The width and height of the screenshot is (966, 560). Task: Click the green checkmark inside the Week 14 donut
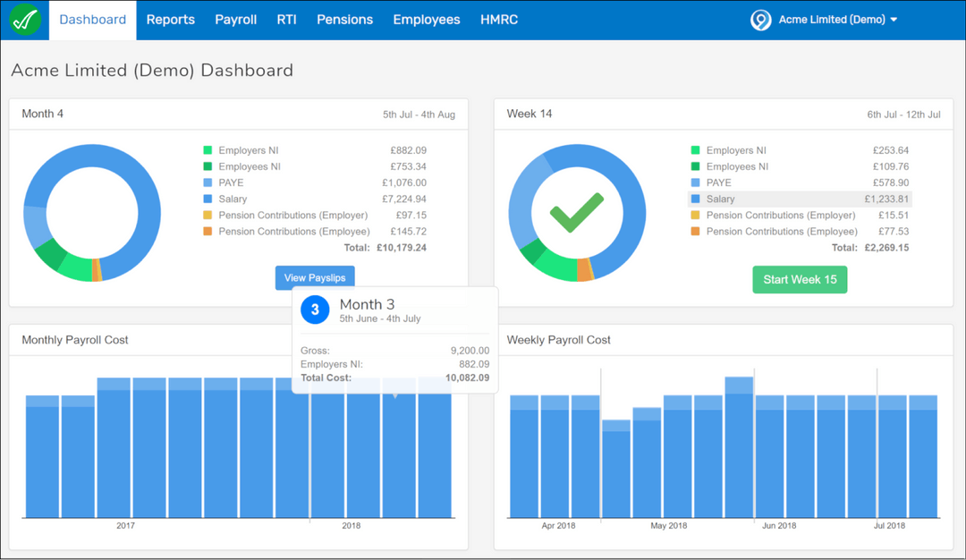(x=577, y=212)
